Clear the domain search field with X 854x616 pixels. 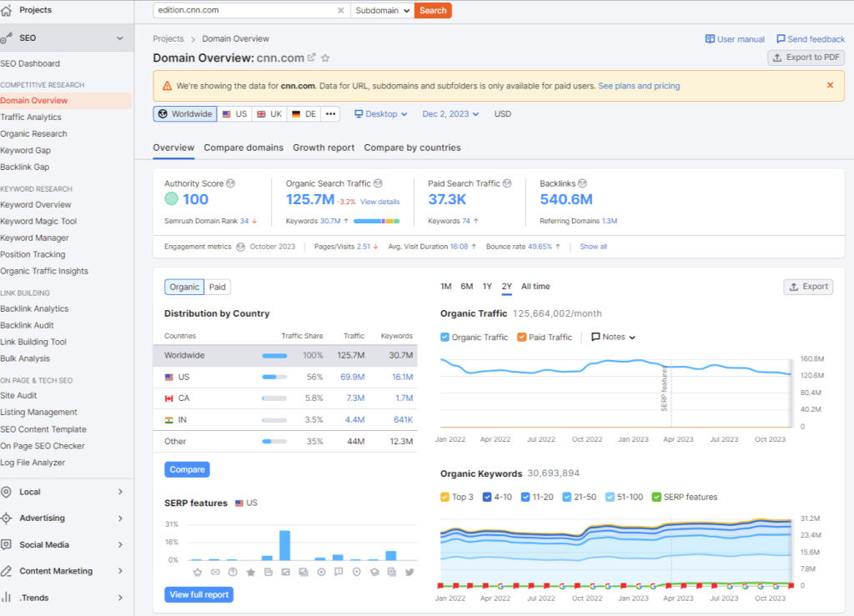tap(340, 10)
